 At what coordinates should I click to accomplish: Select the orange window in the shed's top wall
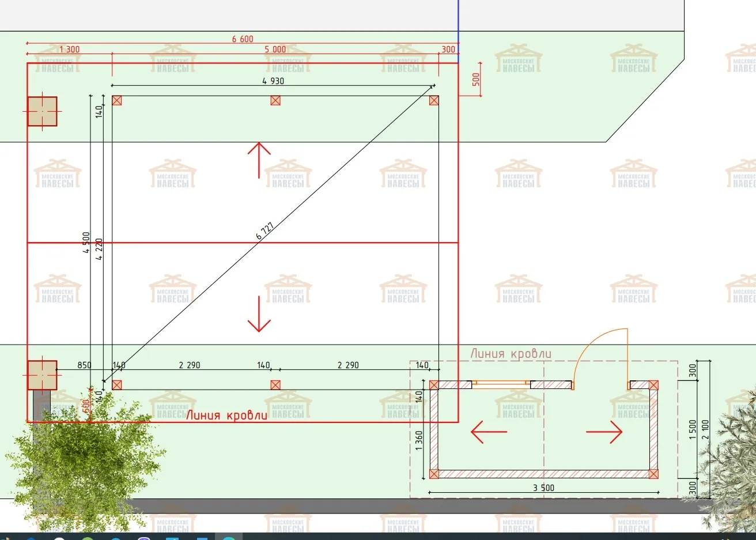pyautogui.click(x=501, y=383)
